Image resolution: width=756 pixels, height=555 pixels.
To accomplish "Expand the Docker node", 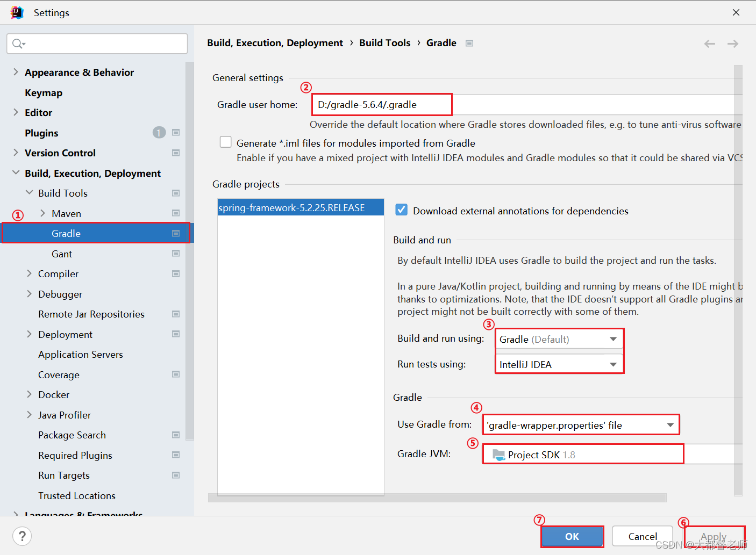I will [29, 394].
